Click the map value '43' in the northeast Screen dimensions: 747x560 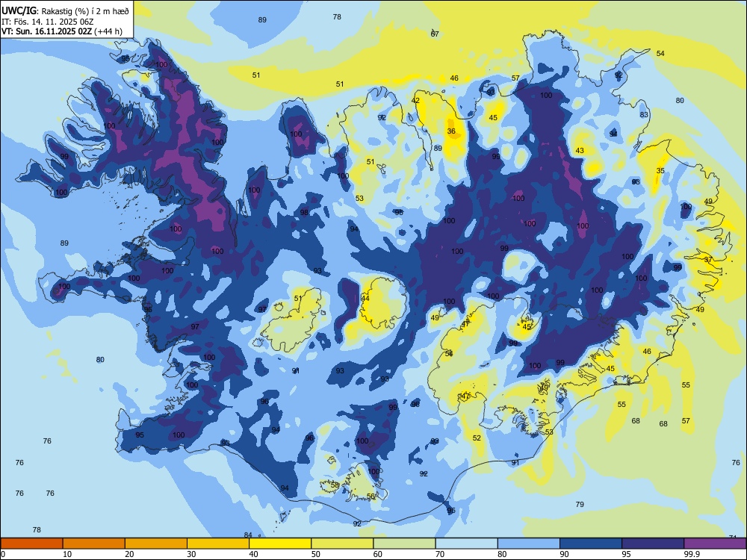pyautogui.click(x=580, y=151)
